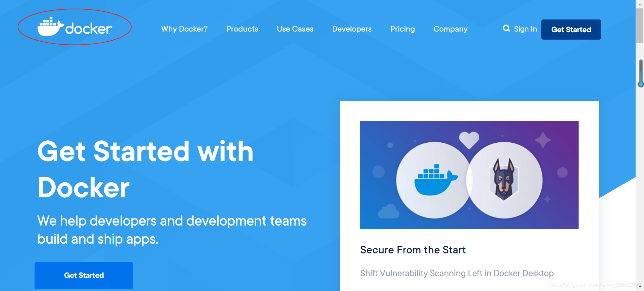Viewport: 644px width, 291px height.
Task: Click the Docker whale logo in header
Action: click(74, 27)
